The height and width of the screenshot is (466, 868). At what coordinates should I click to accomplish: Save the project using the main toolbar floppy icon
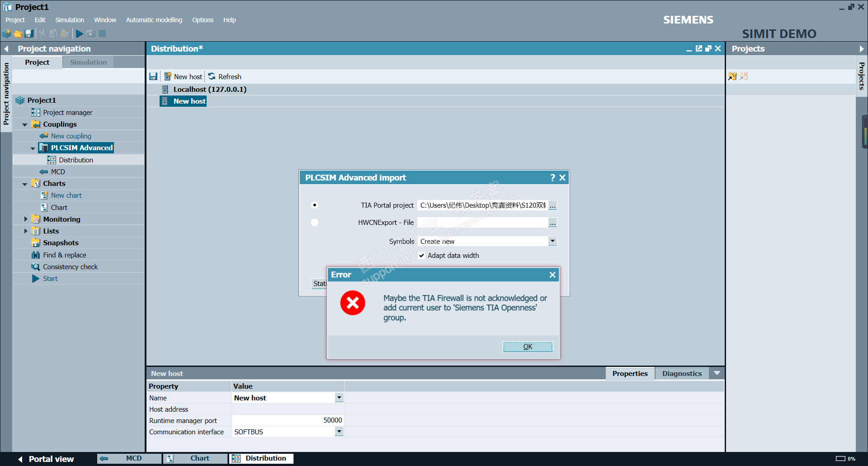(x=29, y=33)
